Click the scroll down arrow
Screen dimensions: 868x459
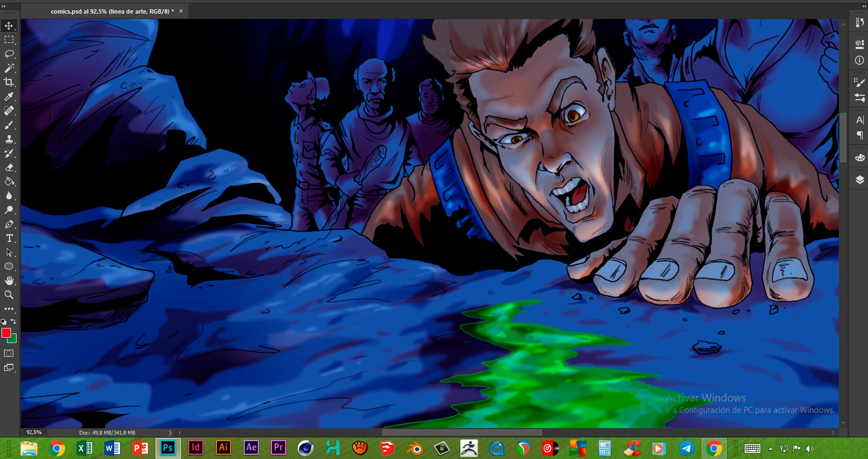click(x=843, y=423)
